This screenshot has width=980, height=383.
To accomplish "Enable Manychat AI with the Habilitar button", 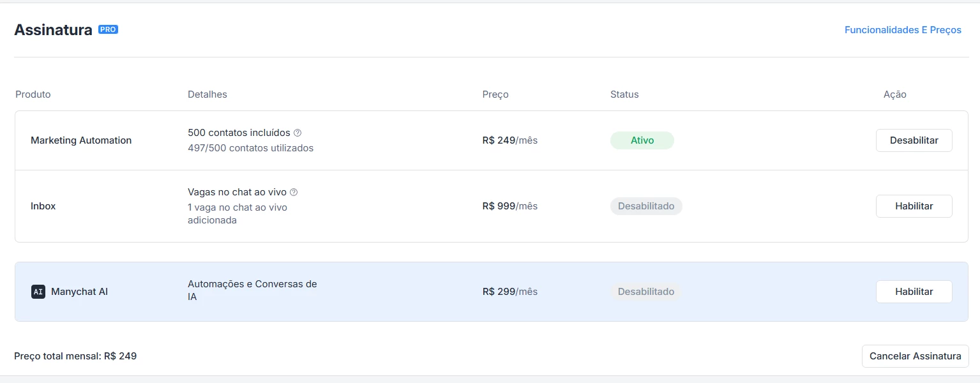I will (x=914, y=292).
